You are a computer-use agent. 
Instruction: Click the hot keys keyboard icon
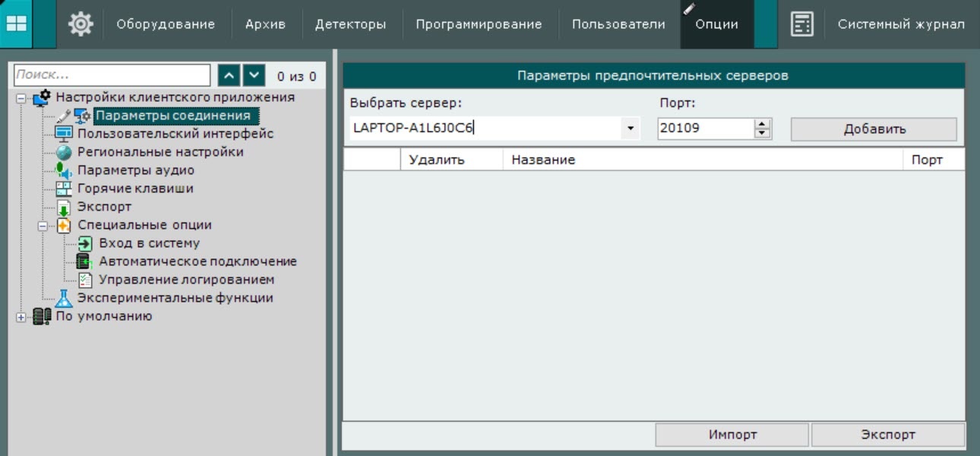(64, 188)
